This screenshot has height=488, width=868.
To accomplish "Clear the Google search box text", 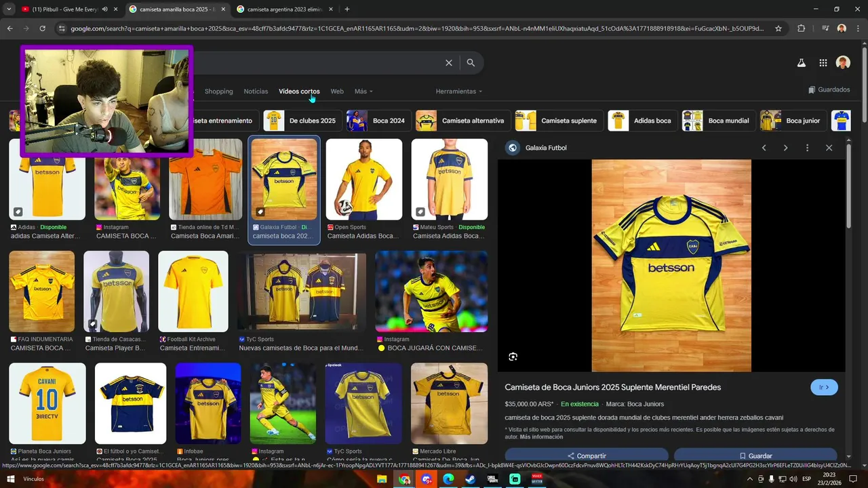I will coord(448,62).
